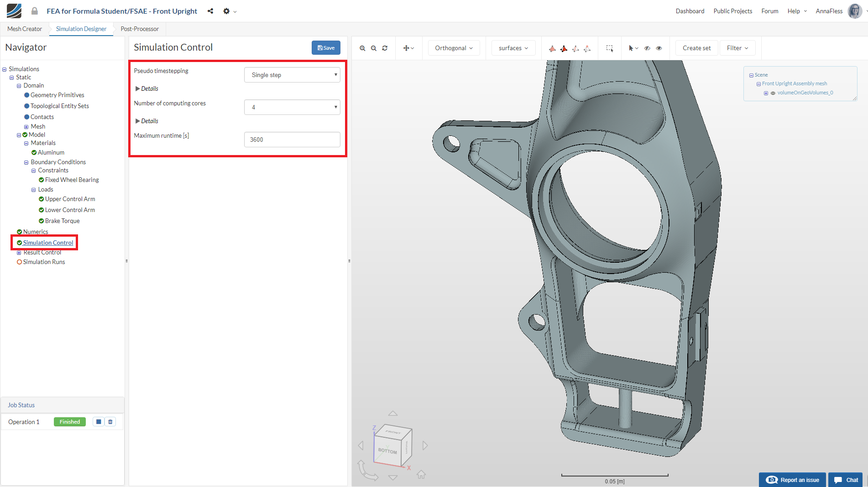Click the zoom out magnifier icon
The image size is (868, 487).
pos(374,48)
